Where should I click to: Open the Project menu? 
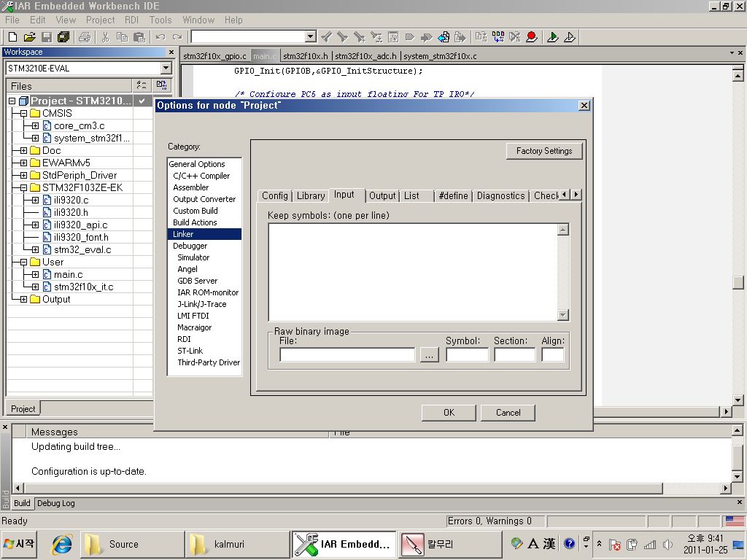click(x=100, y=20)
